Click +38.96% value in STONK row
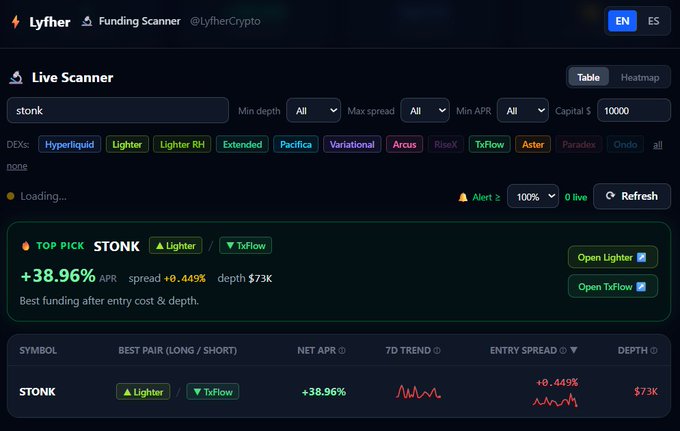 [x=324, y=392]
